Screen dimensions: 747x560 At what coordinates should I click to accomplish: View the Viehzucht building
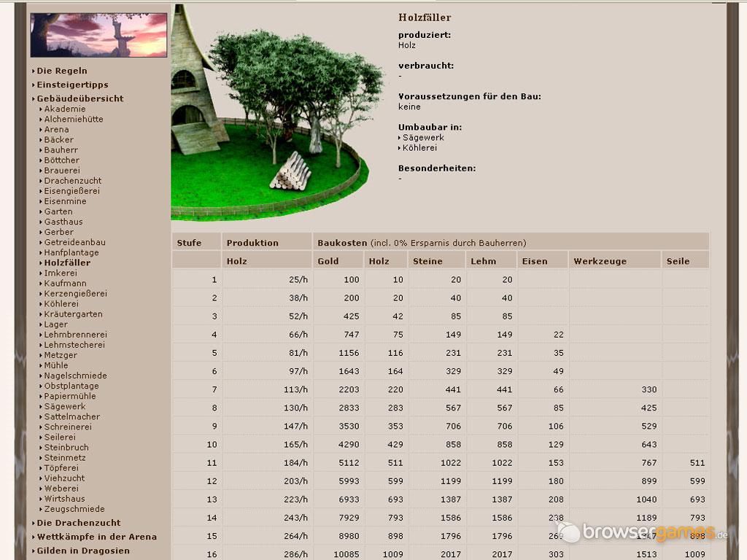point(64,478)
